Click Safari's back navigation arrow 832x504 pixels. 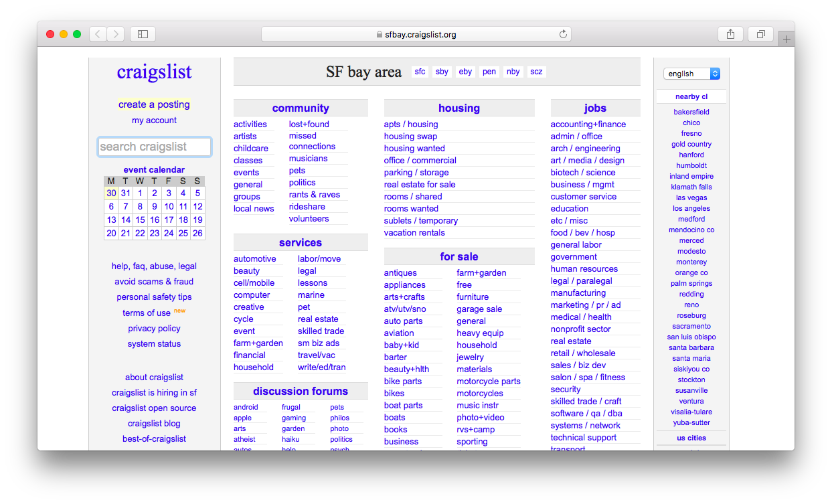pyautogui.click(x=98, y=34)
